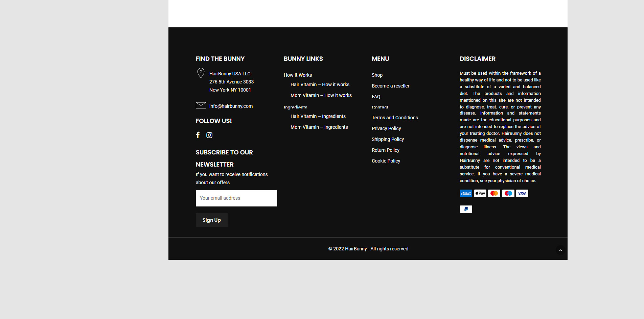The image size is (644, 319).
Task: Click the SUBSCRIBE TO OUR NEWSLETTER heading
Action: point(224,158)
